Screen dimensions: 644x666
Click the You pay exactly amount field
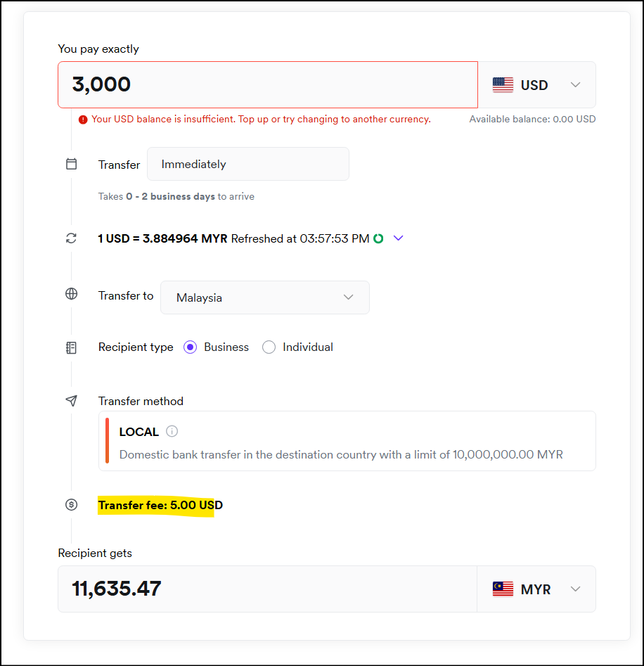click(x=267, y=85)
